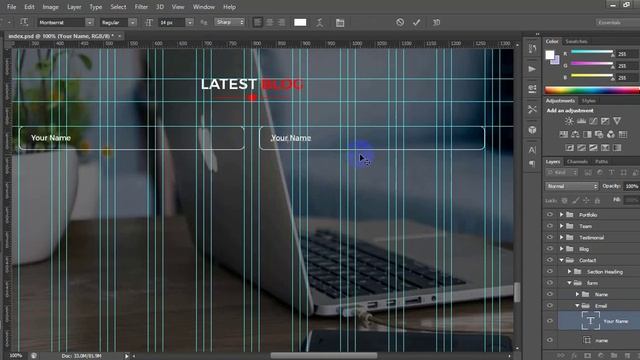Toggle text orientation icon in options bar
The width and height of the screenshot is (640, 360).
[x=24, y=22]
